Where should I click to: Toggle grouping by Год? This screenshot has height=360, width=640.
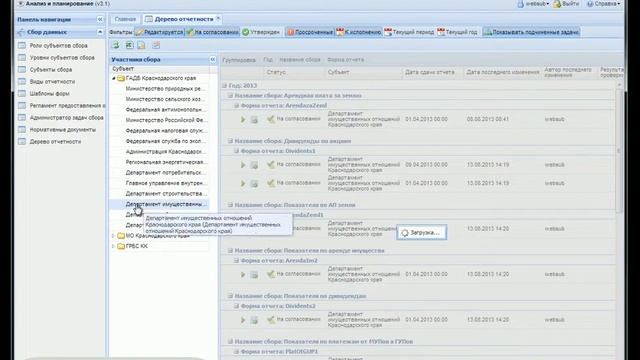[x=268, y=60]
